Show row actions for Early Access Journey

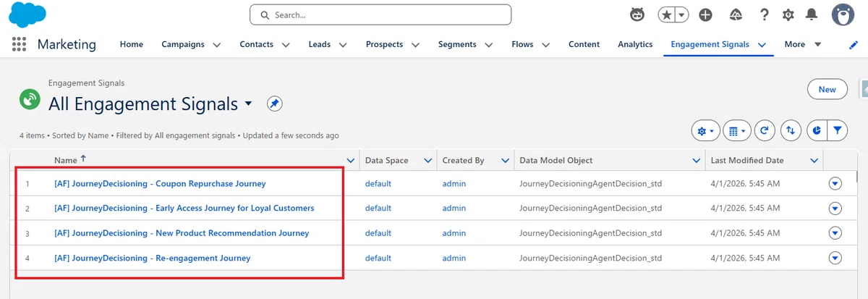pos(835,209)
